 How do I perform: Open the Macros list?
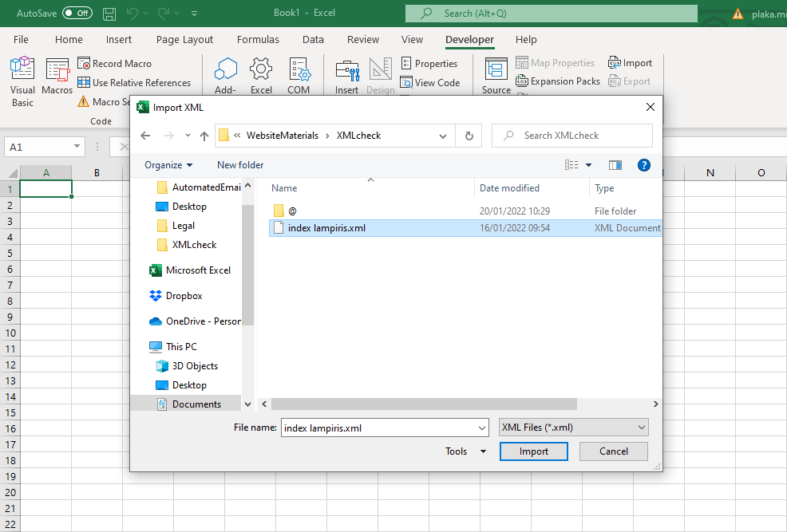click(57, 75)
